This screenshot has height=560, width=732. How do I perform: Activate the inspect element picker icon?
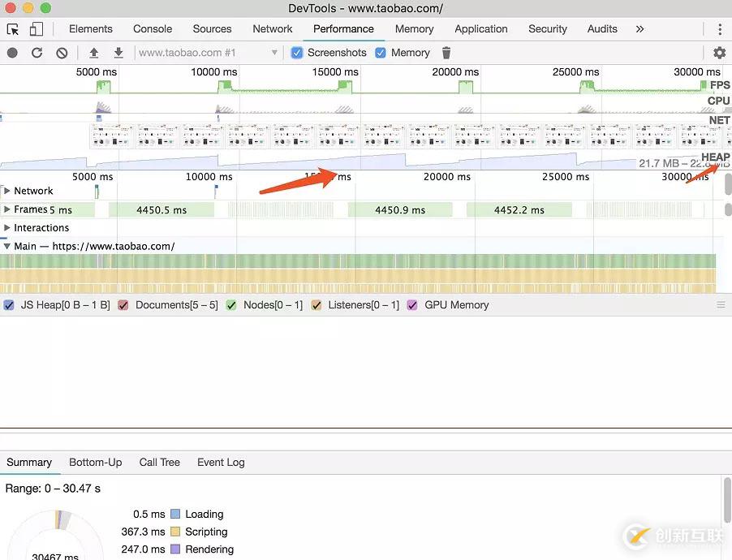coord(13,29)
